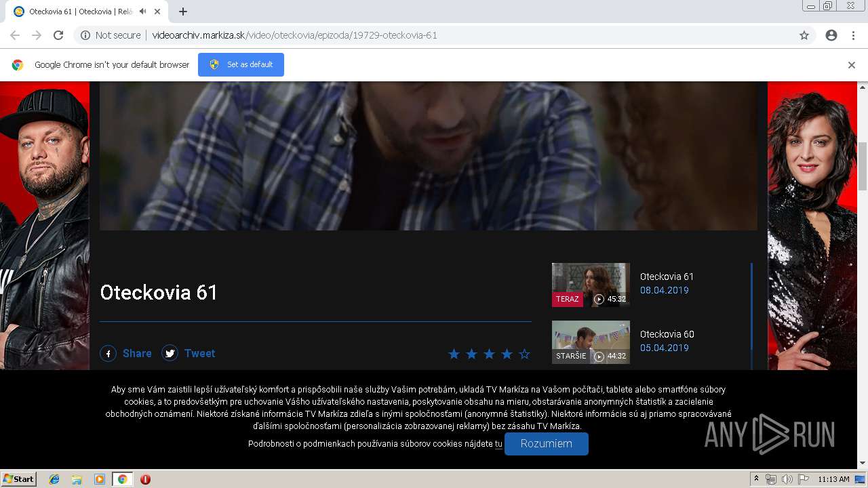The width and height of the screenshot is (868, 488).
Task: Open Oteckovia 61 episode thumbnail
Action: click(x=591, y=285)
